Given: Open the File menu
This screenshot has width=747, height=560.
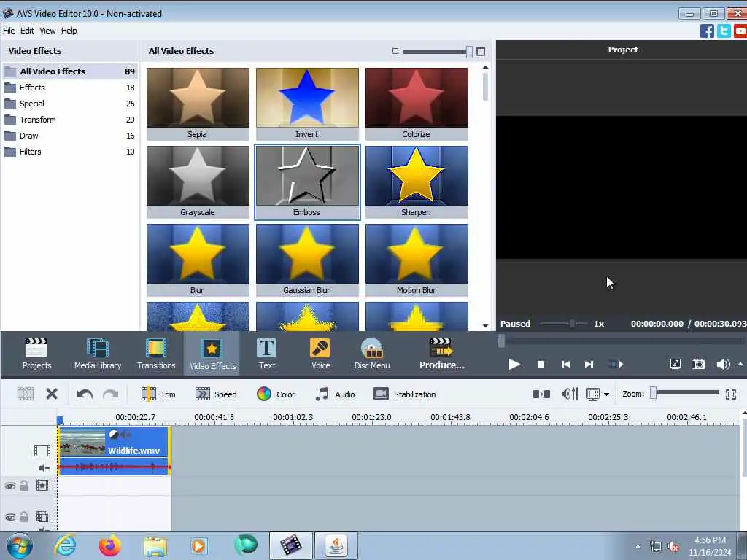Looking at the screenshot, I should [x=9, y=31].
